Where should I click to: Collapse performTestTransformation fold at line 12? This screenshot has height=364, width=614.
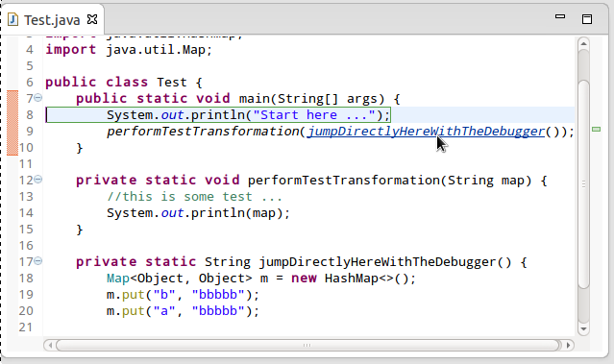[38, 180]
